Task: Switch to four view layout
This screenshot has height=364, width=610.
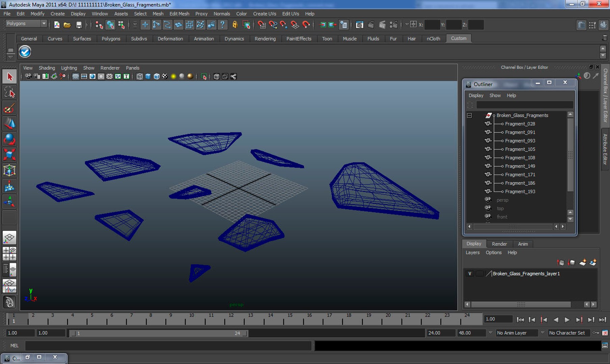Action: (9, 254)
